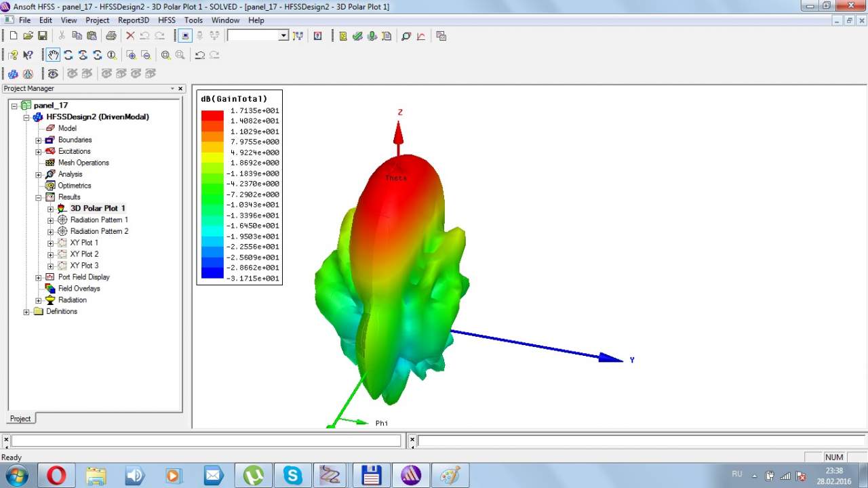
Task: Toggle the Show/Hide eye visibility icon
Action: 53,73
